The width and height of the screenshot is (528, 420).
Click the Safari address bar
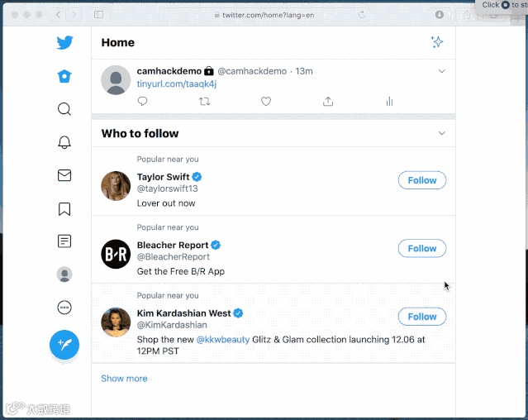point(268,15)
